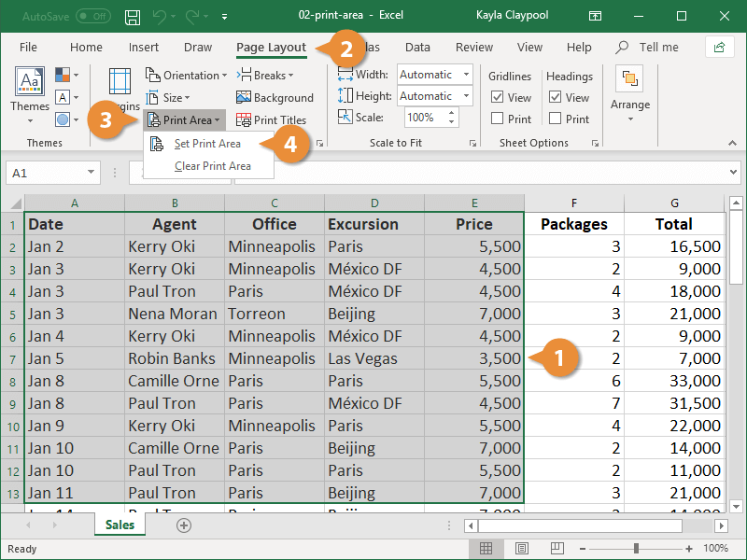This screenshot has height=560, width=747.
Task: Increase the Scale percentage stepper
Action: coord(451,112)
